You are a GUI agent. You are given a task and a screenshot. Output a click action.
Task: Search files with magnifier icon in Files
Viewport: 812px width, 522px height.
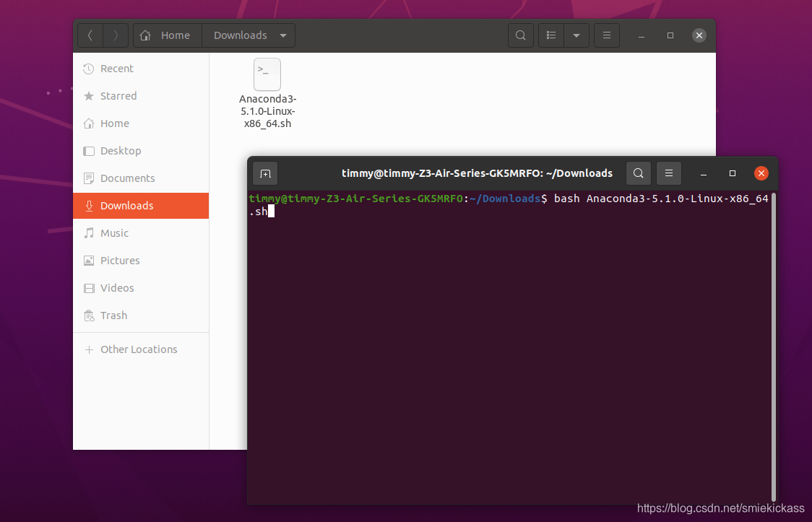point(520,35)
